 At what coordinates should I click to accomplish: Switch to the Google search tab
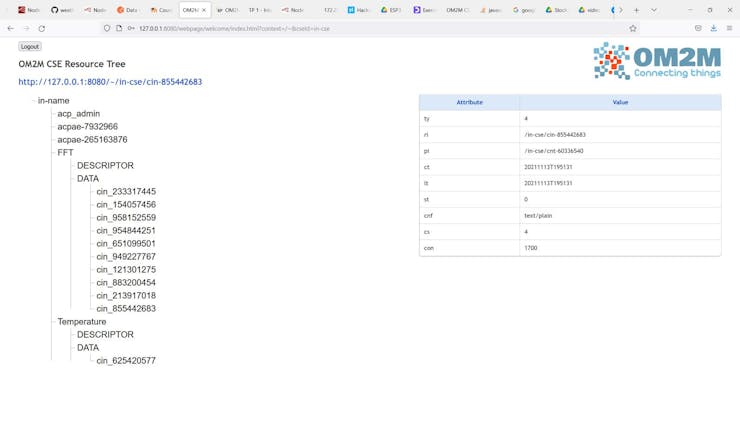pyautogui.click(x=524, y=10)
